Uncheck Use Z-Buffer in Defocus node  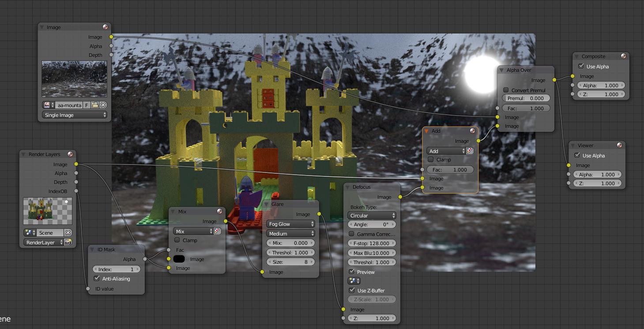coord(351,290)
